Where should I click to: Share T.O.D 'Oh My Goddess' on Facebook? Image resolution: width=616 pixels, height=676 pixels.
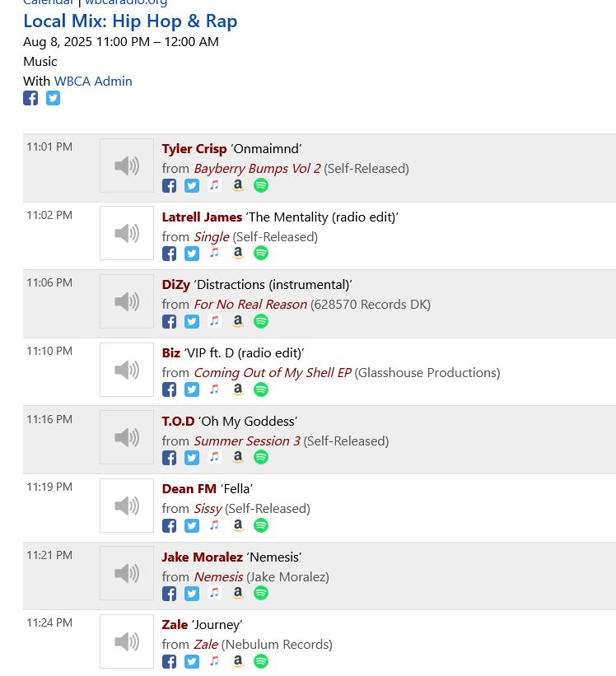point(169,458)
